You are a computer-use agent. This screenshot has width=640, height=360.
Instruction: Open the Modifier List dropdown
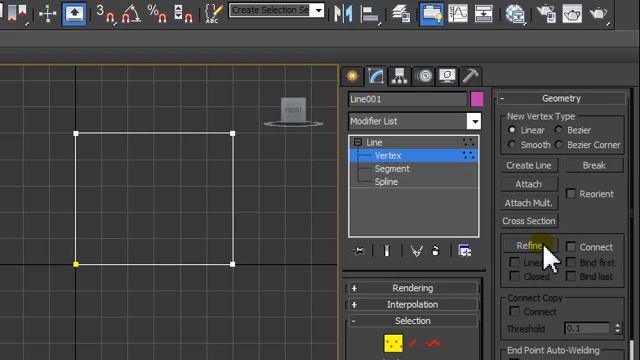[474, 121]
